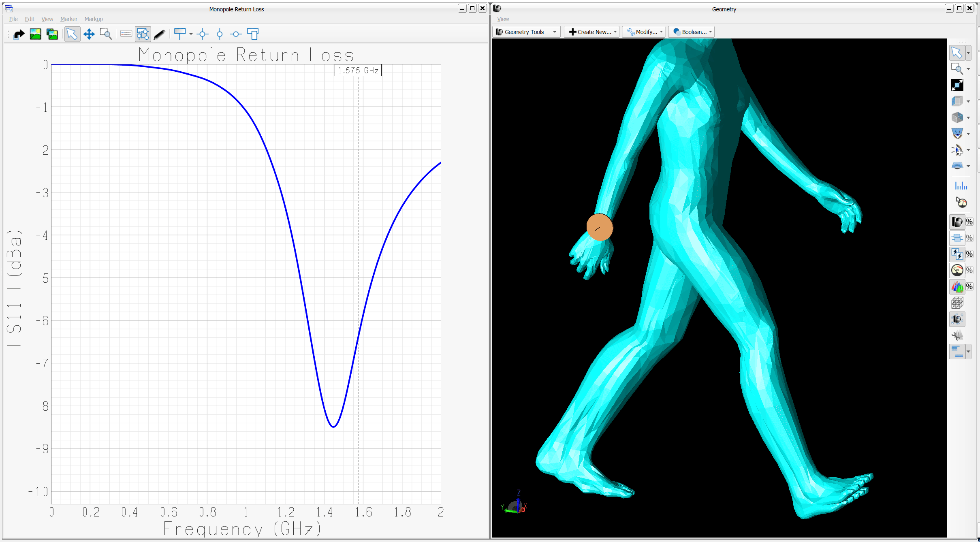
Task: Click the single landscape image export icon
Action: coord(36,34)
